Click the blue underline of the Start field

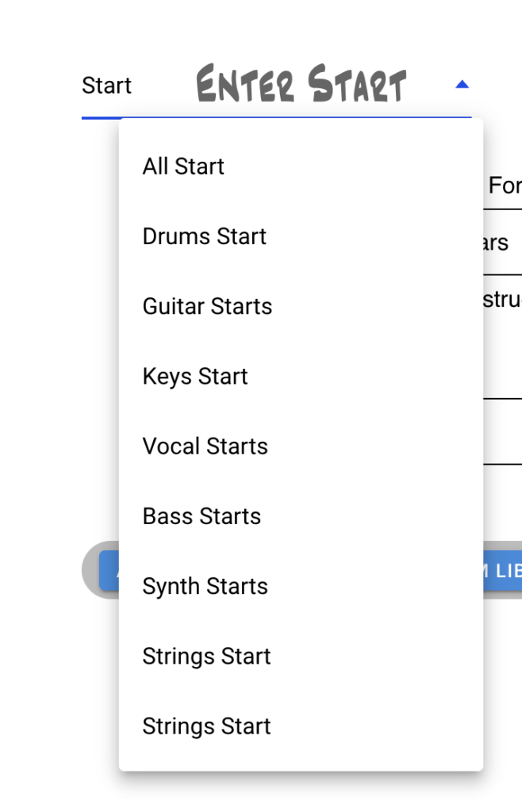pyautogui.click(x=100, y=118)
